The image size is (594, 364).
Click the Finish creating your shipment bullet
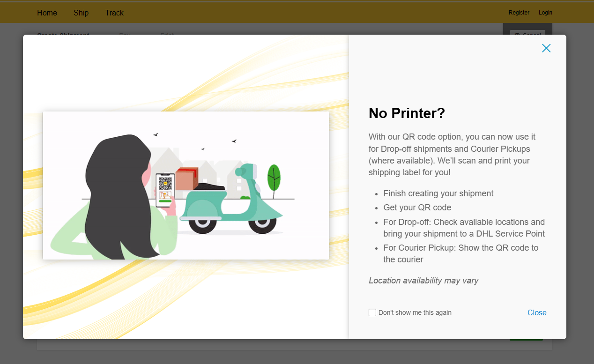pos(438,193)
